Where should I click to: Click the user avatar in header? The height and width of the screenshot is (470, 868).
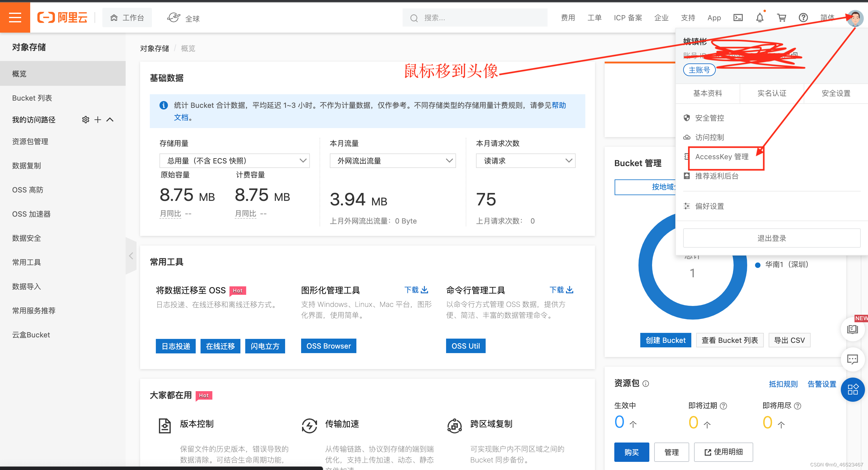pyautogui.click(x=855, y=18)
